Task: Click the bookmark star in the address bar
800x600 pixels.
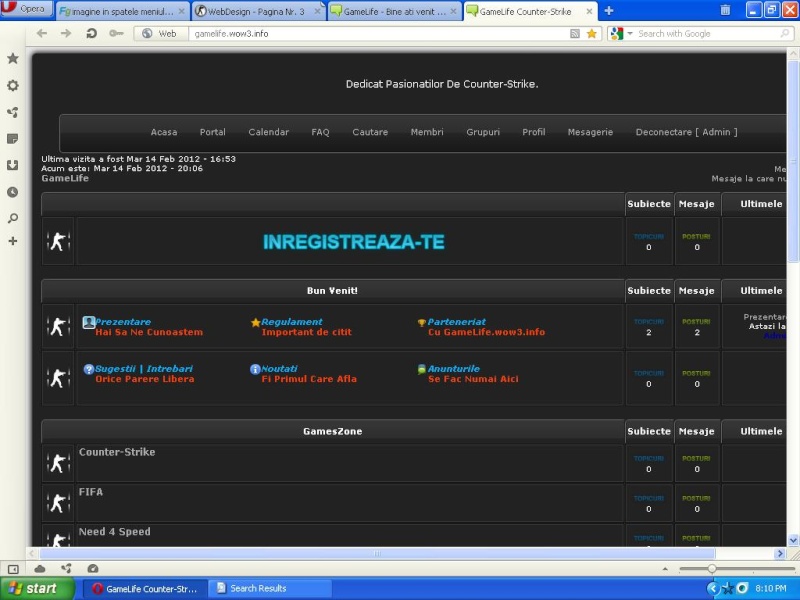Action: [591, 34]
